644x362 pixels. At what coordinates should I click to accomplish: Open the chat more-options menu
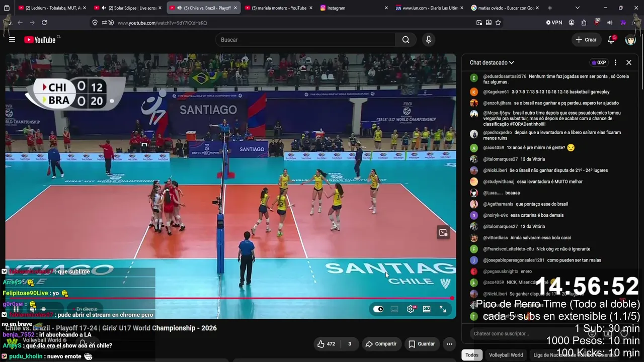tap(615, 63)
